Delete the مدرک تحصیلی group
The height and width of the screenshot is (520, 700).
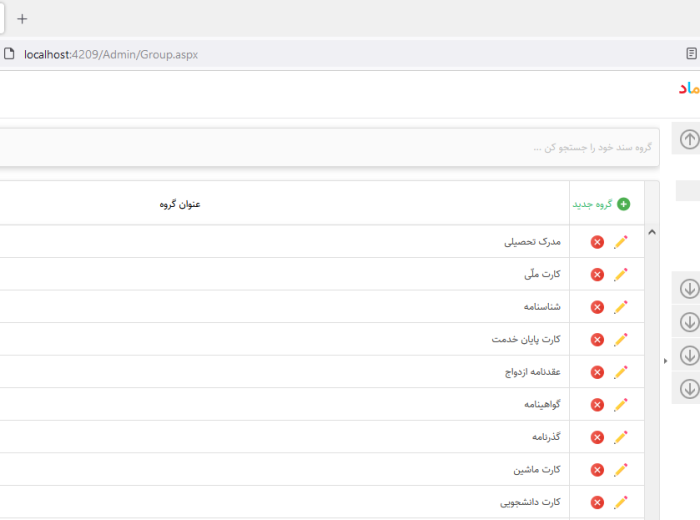(597, 242)
